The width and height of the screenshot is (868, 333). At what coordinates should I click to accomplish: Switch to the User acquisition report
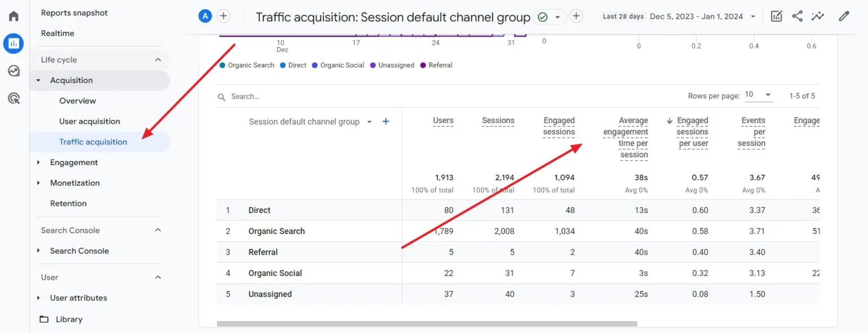(x=89, y=121)
